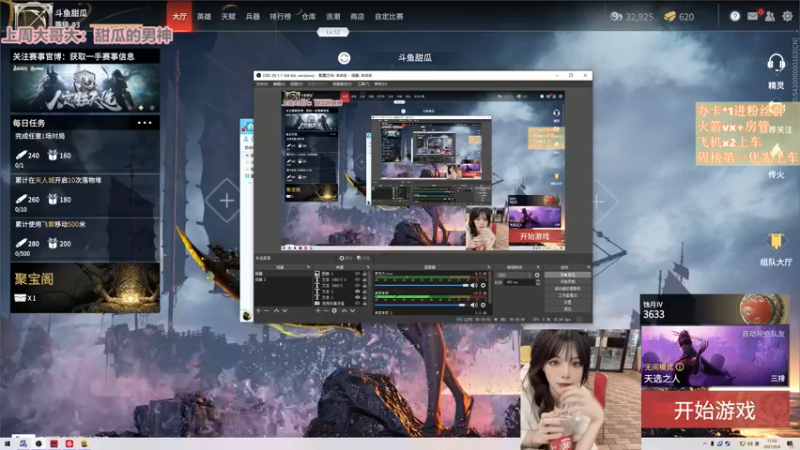This screenshot has height=450, width=800.
Task: Toggle visibility of fifth OBS source row
Action: tap(358, 297)
